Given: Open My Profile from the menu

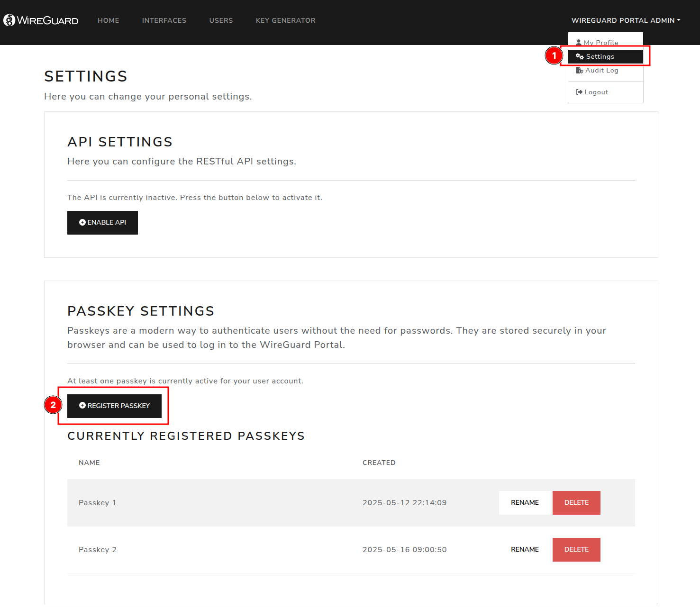Looking at the screenshot, I should pyautogui.click(x=600, y=42).
